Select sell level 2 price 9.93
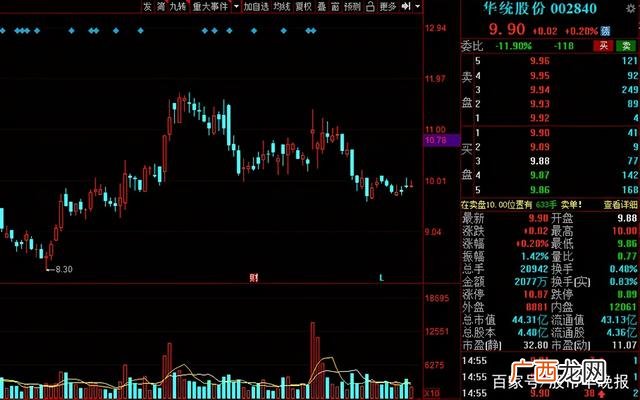The height and width of the screenshot is (400, 640). point(540,104)
